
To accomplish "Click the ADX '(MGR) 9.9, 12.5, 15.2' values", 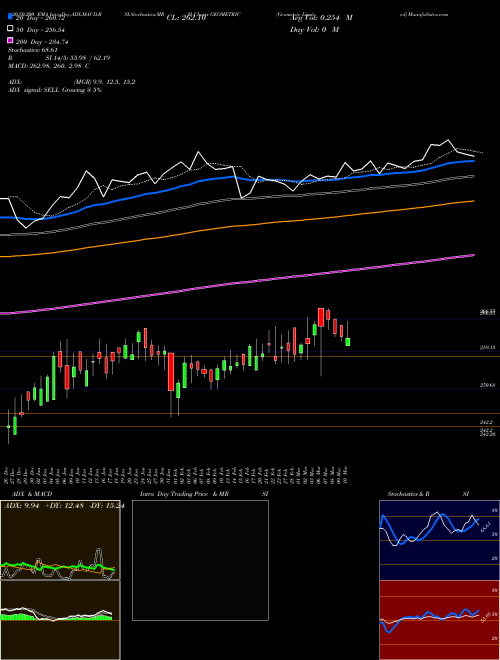I will click(x=104, y=82).
